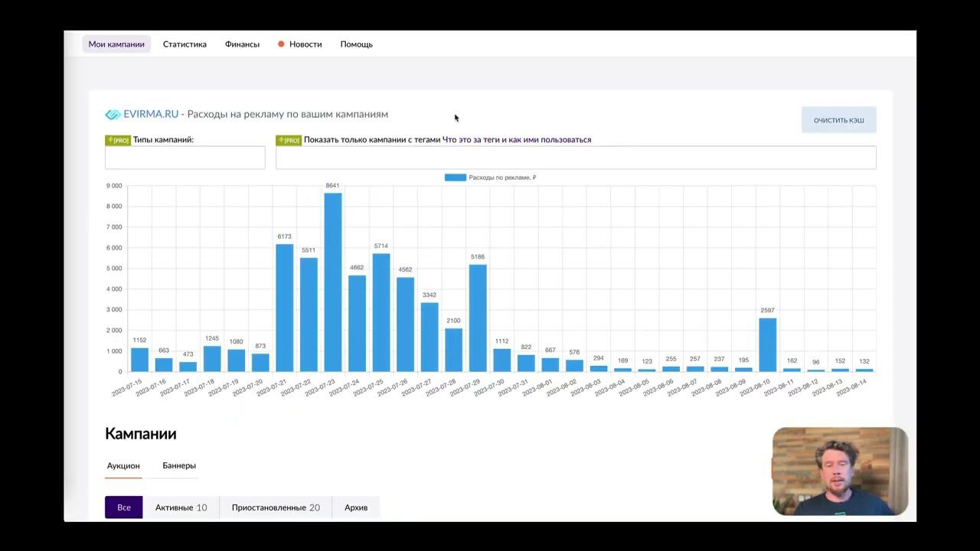
Task: Click the ОЧИСТИТЬ КЭШ button
Action: pos(839,120)
